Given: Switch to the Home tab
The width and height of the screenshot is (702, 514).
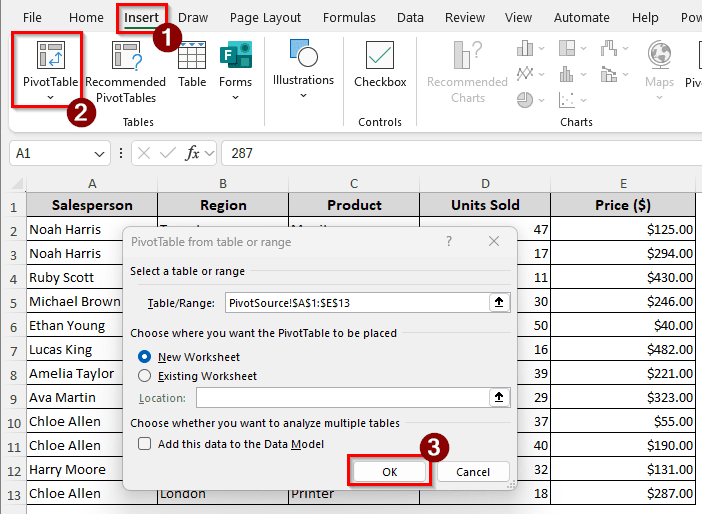Looking at the screenshot, I should pyautogui.click(x=86, y=17).
